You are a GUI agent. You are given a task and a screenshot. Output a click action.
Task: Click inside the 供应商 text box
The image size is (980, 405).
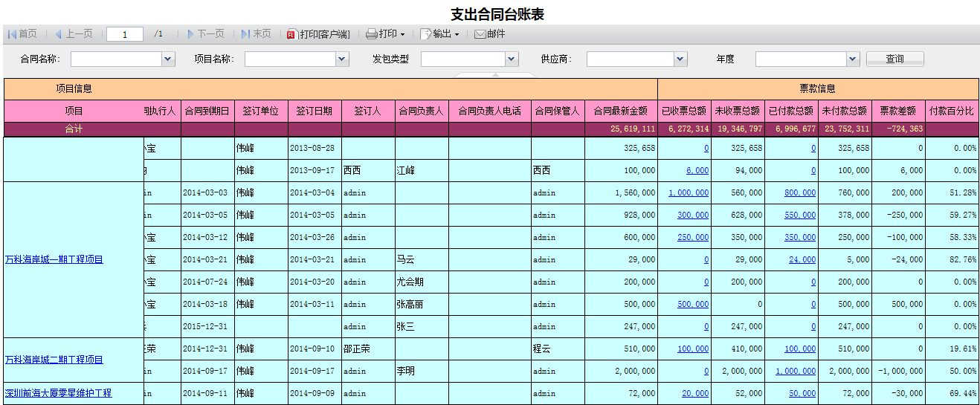[631, 59]
